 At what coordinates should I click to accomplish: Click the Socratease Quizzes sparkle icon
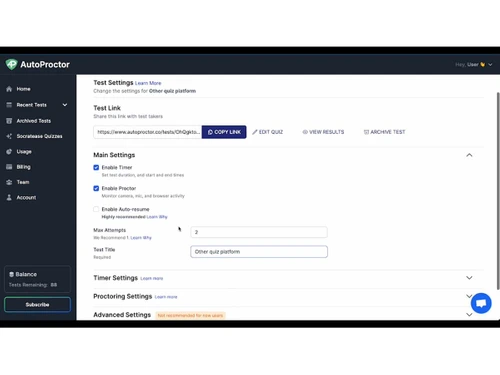click(x=9, y=136)
